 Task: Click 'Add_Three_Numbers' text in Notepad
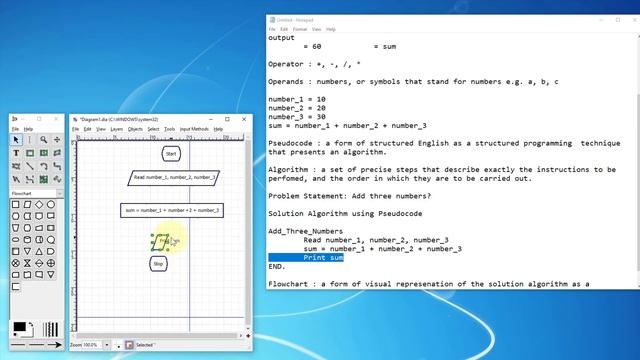[305, 231]
